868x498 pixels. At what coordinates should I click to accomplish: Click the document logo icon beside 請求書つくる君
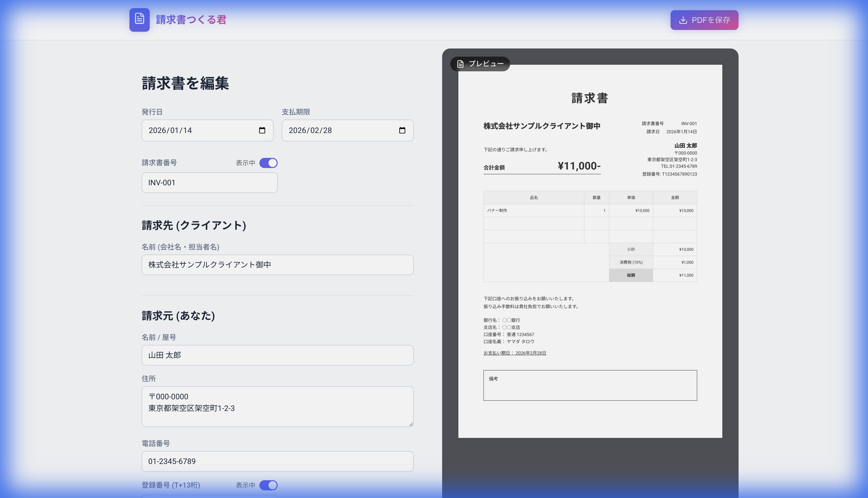(140, 20)
